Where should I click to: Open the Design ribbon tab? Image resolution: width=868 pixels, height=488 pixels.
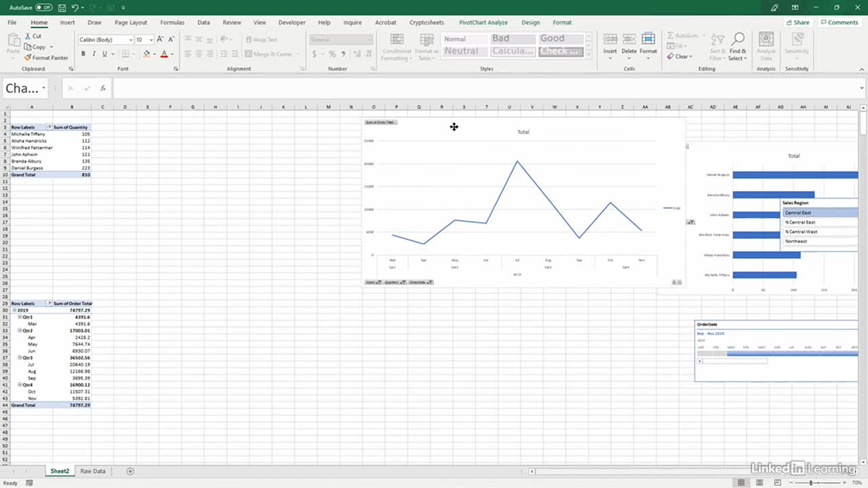pos(530,22)
